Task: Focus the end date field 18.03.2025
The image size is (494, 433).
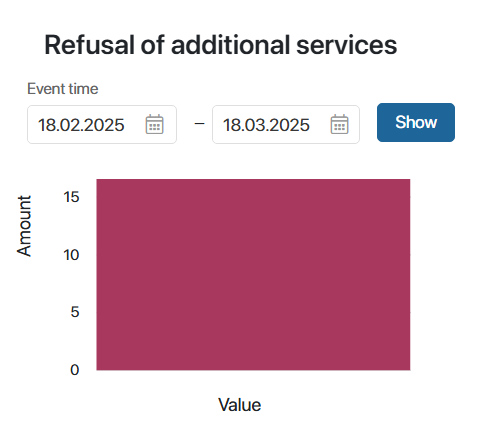Action: click(x=286, y=125)
